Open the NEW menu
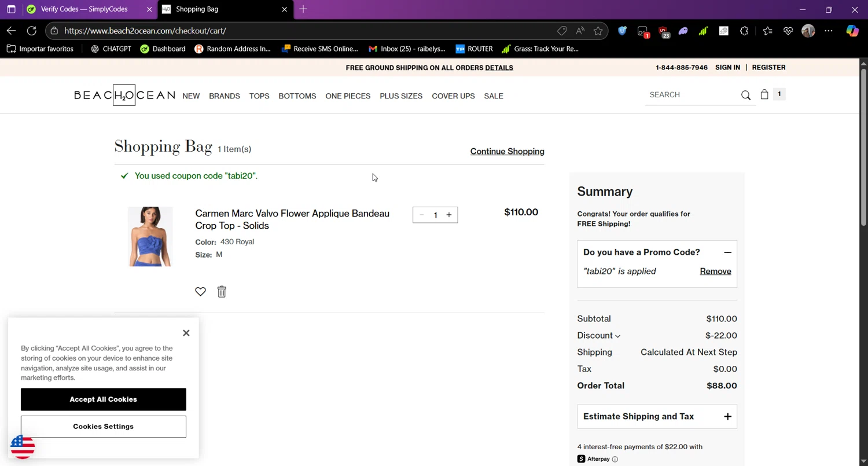 191,96
